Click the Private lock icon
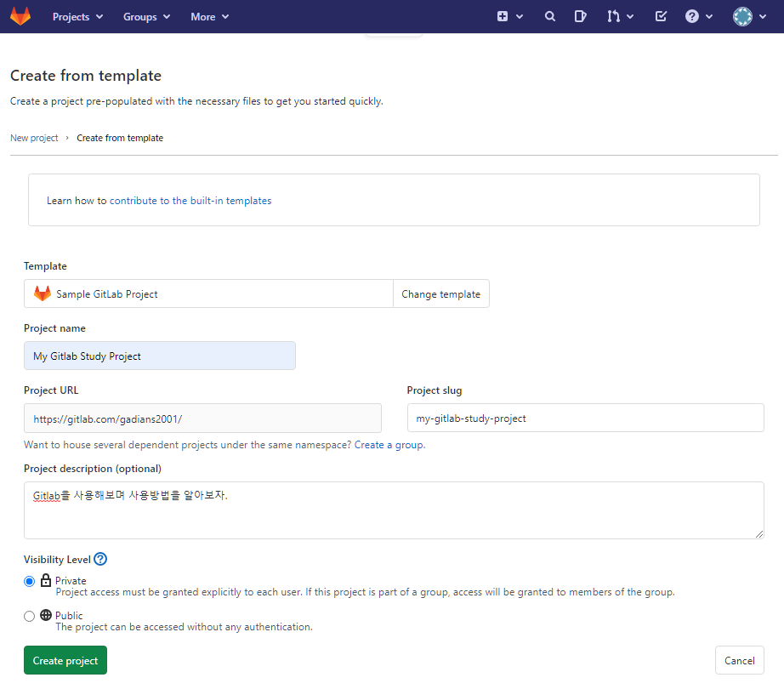Image resolution: width=784 pixels, height=689 pixels. point(46,580)
